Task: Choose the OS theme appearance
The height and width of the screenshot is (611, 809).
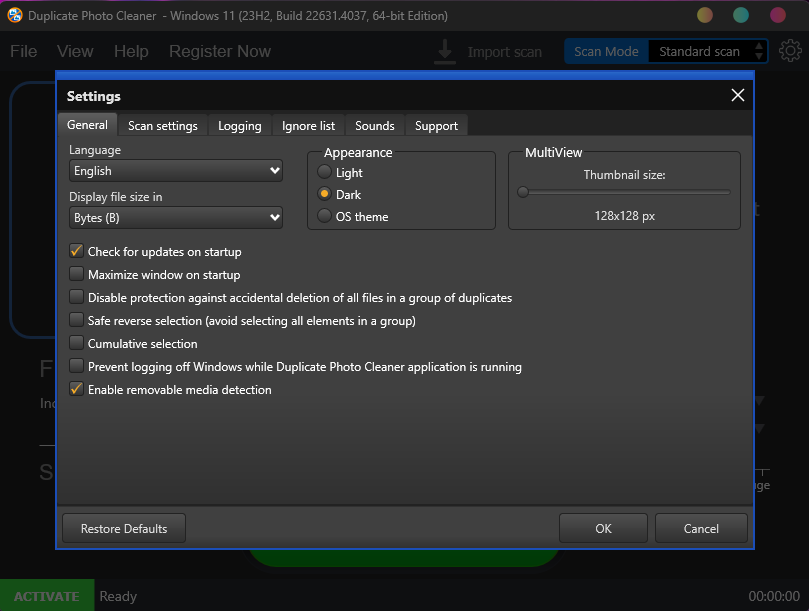Action: [x=324, y=216]
